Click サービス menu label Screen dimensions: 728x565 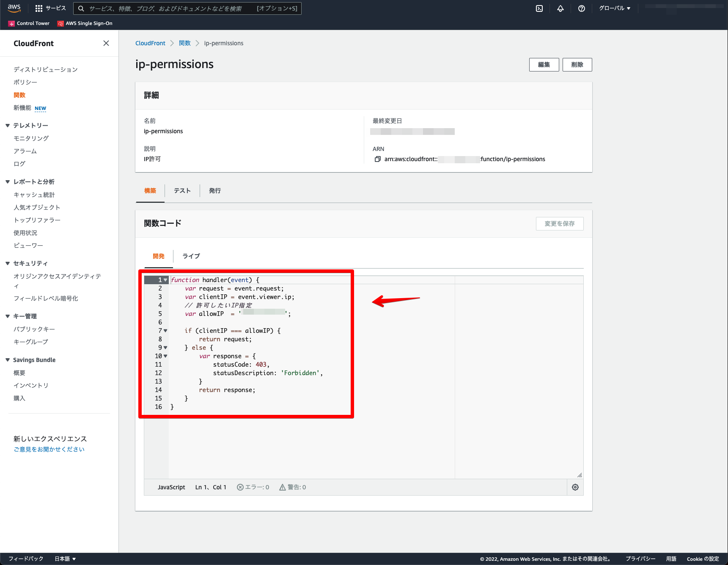55,8
